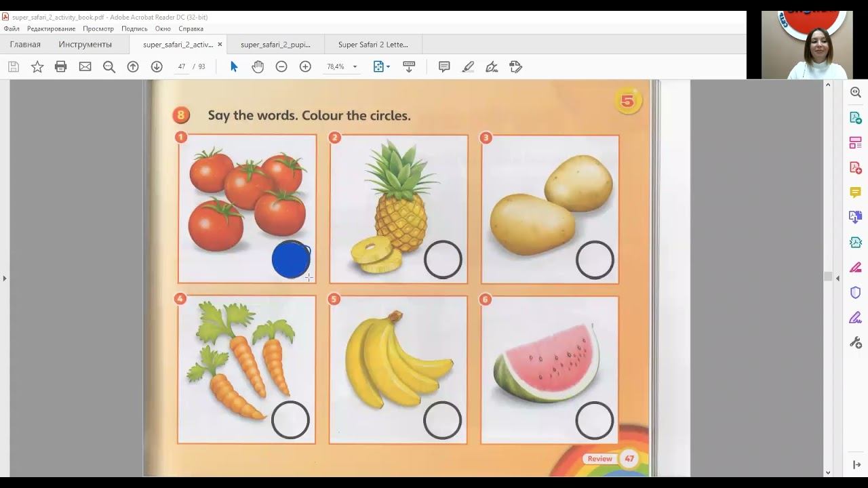Image resolution: width=868 pixels, height=488 pixels.
Task: Open the Редактирование menu
Action: click(51, 28)
